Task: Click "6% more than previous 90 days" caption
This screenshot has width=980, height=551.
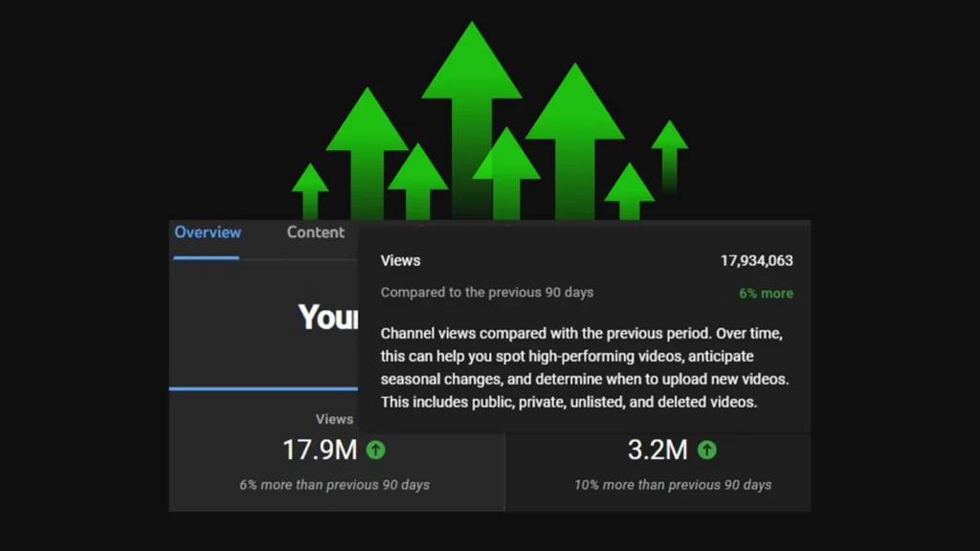Action: click(x=334, y=485)
